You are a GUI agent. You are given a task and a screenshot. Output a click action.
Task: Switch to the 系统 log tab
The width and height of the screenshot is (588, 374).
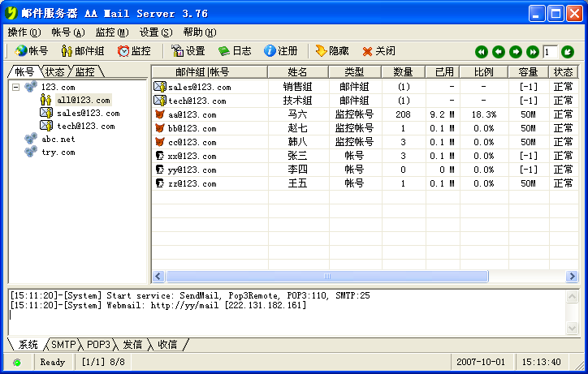click(28, 345)
